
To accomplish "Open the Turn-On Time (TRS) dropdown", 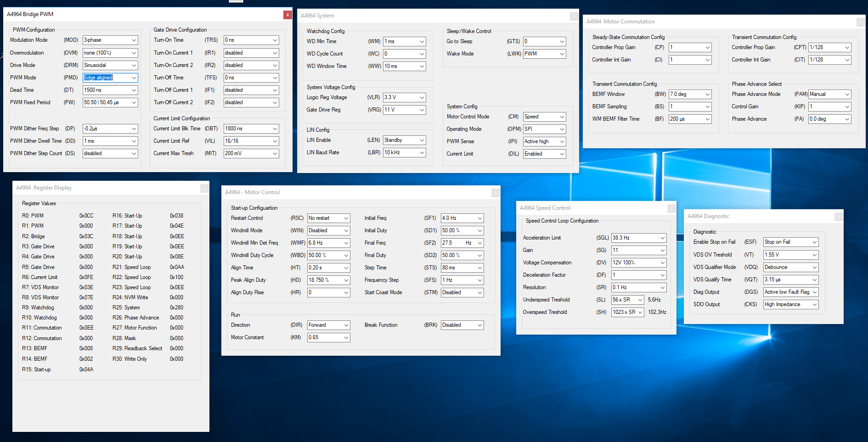I will point(251,40).
